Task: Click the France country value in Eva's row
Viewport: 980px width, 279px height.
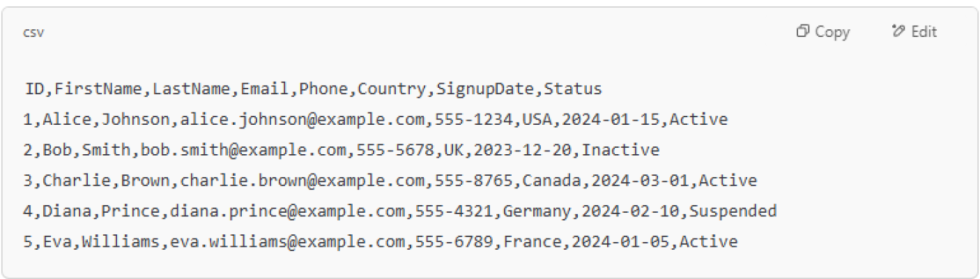Action: (533, 241)
